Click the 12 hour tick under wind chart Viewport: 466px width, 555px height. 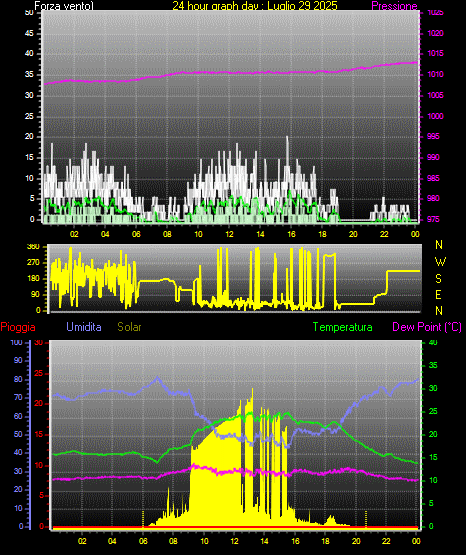tap(229, 234)
